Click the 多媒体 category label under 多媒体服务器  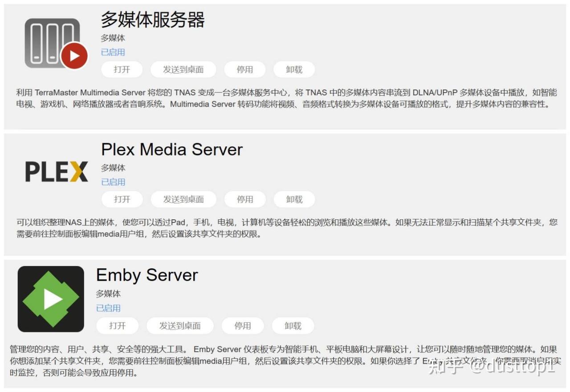pyautogui.click(x=113, y=38)
